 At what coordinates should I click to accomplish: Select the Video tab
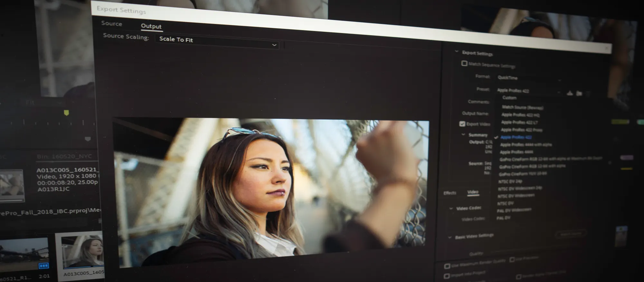[473, 192]
